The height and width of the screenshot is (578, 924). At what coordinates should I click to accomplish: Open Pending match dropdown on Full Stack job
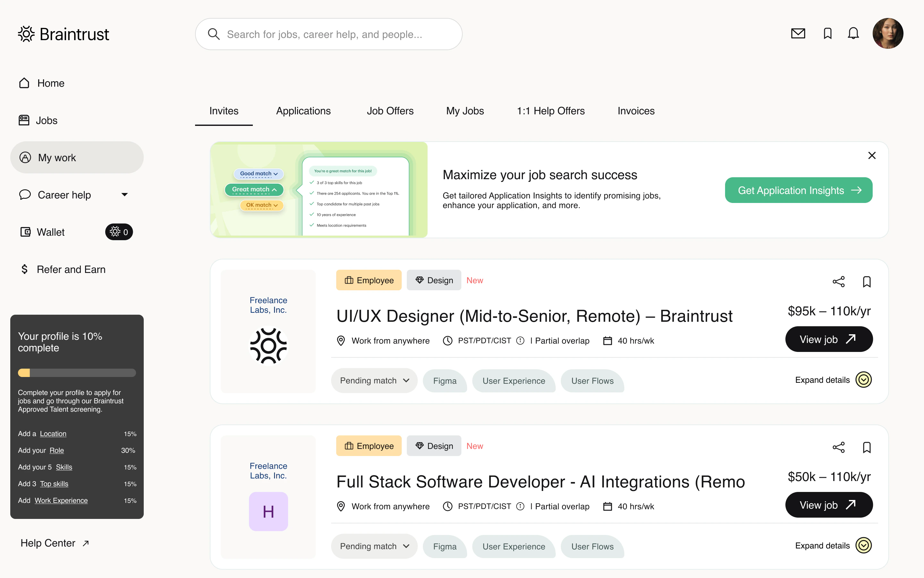(x=374, y=546)
